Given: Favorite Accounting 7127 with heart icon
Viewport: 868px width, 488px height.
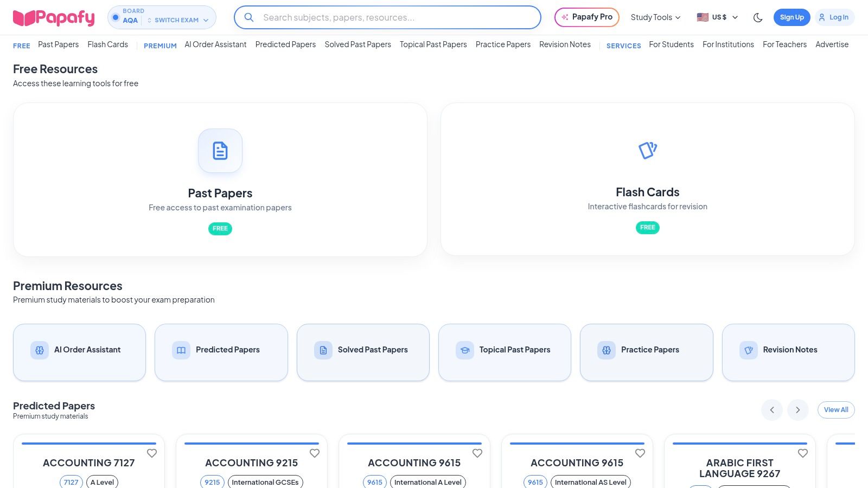Looking at the screenshot, I should pyautogui.click(x=152, y=453).
